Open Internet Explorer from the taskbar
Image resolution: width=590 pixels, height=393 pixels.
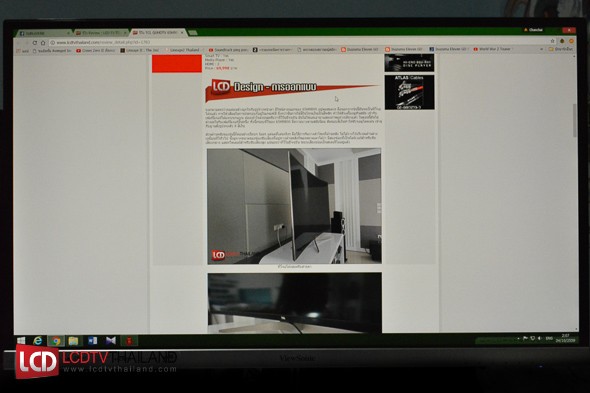[x=38, y=341]
